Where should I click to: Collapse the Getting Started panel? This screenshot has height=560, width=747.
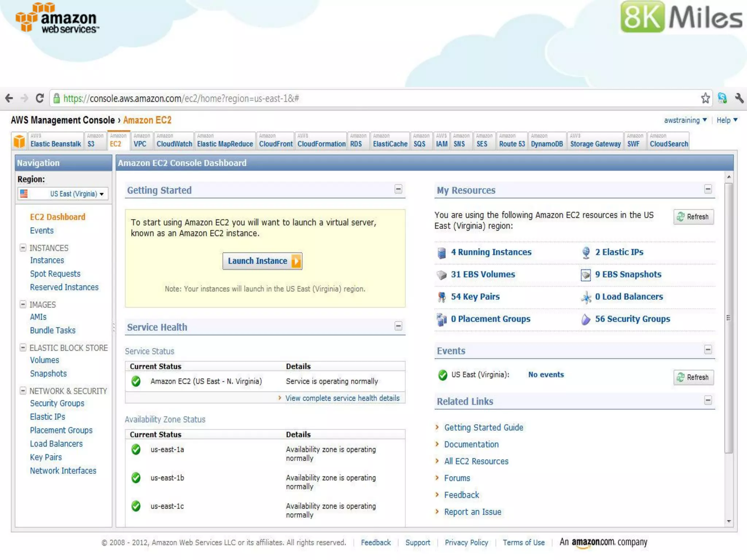(x=398, y=189)
